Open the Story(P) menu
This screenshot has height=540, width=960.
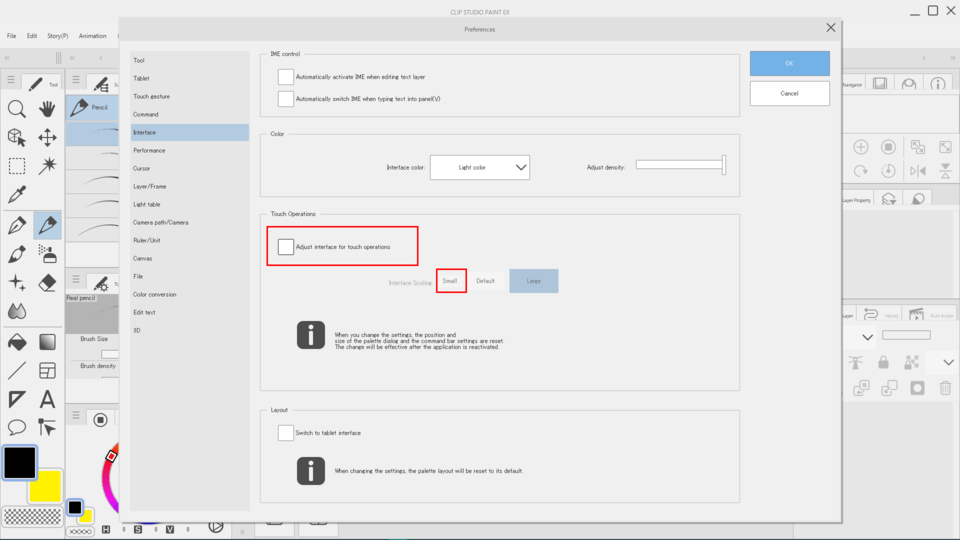58,36
